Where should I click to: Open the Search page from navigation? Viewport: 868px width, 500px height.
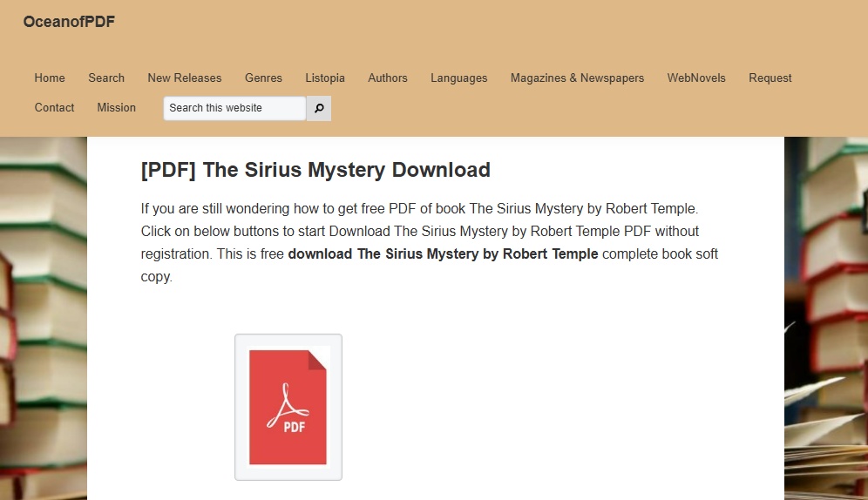coord(106,78)
